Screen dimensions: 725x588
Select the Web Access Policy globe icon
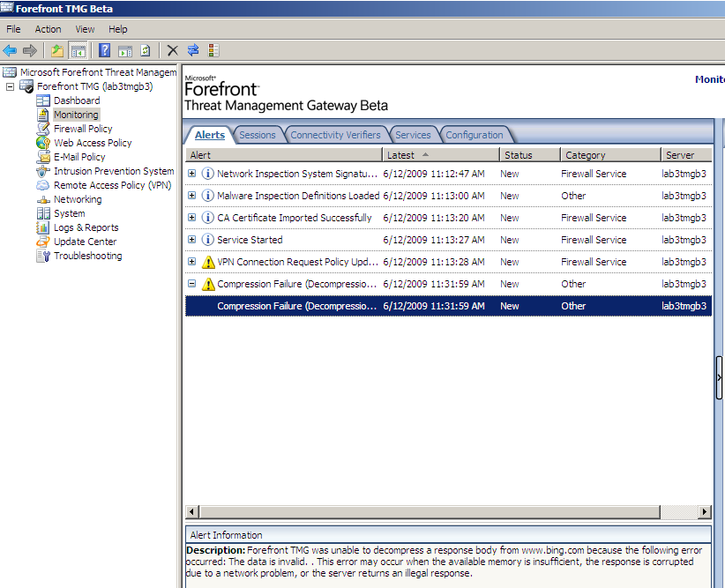(x=43, y=143)
